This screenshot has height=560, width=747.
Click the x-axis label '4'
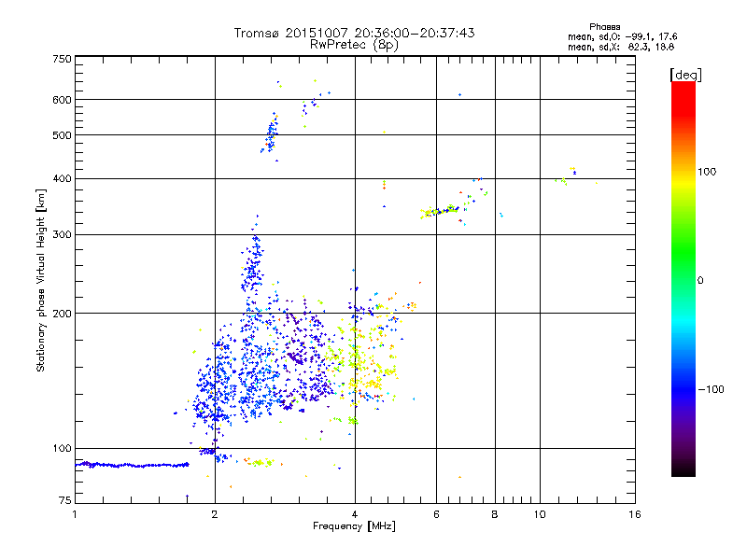[355, 514]
